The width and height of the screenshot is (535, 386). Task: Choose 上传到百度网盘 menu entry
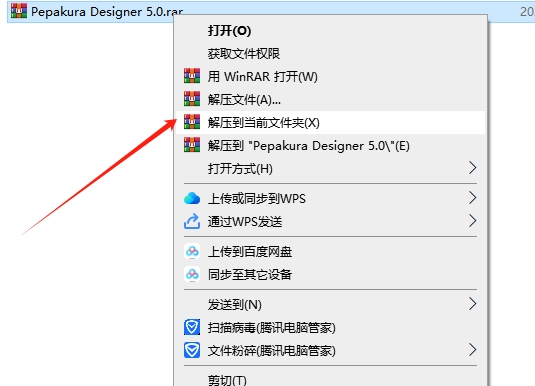pyautogui.click(x=330, y=252)
